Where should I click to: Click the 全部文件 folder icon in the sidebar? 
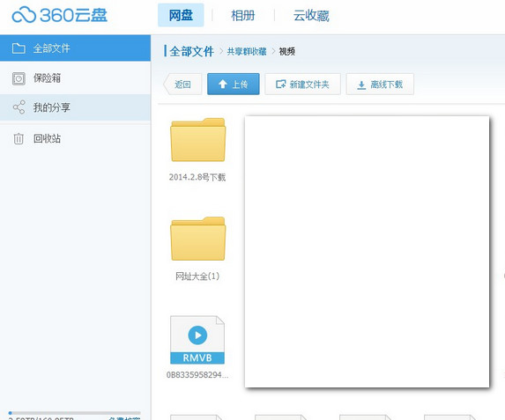coord(19,48)
